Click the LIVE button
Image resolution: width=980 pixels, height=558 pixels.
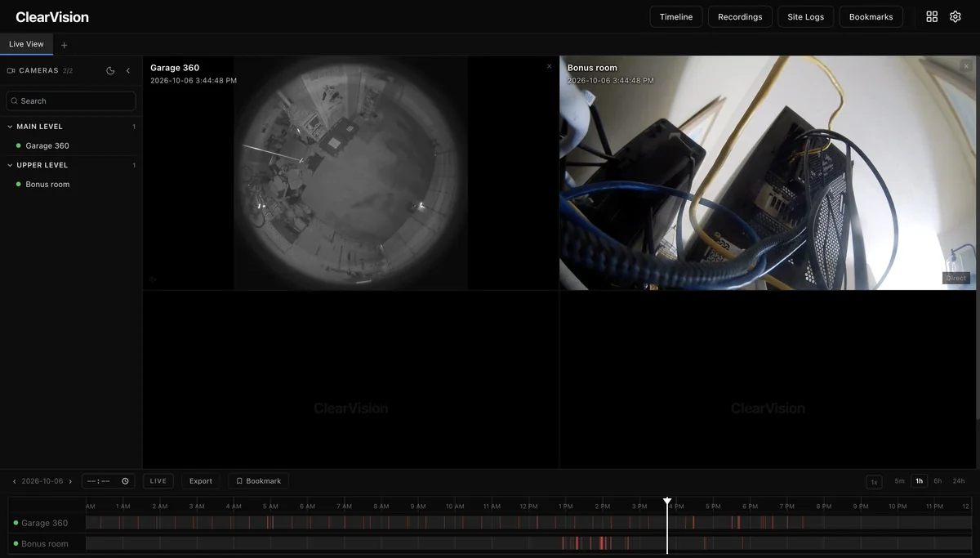point(158,481)
